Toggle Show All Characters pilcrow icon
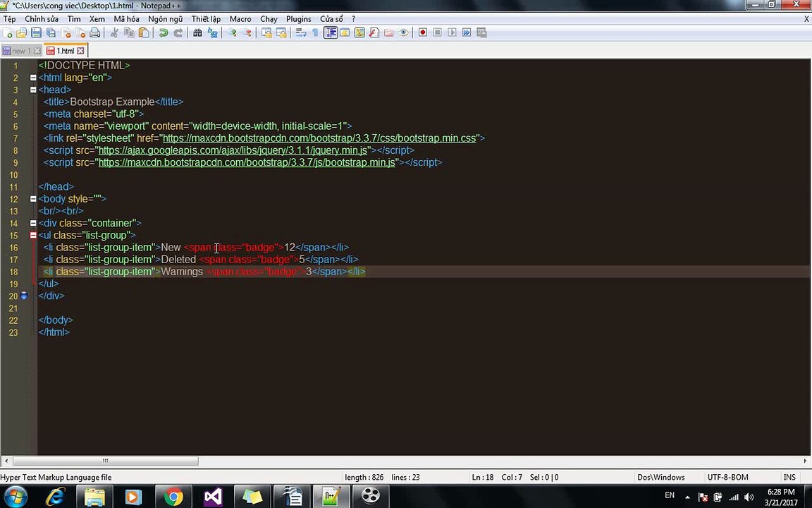Screen dimensions: 812x508 point(315,32)
